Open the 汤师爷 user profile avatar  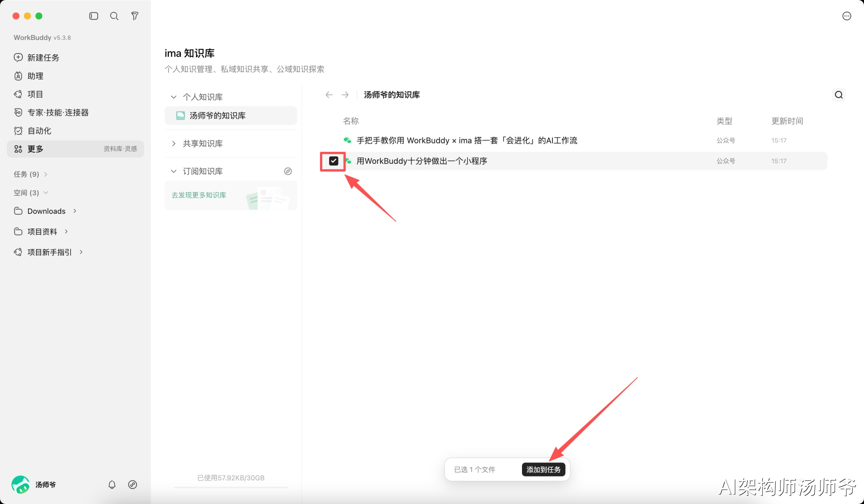point(20,484)
